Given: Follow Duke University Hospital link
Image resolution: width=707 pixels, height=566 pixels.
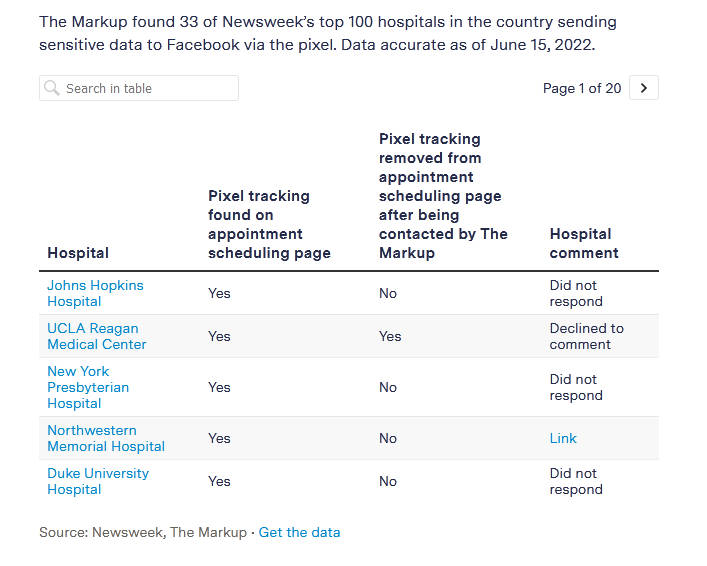Looking at the screenshot, I should pos(97,481).
